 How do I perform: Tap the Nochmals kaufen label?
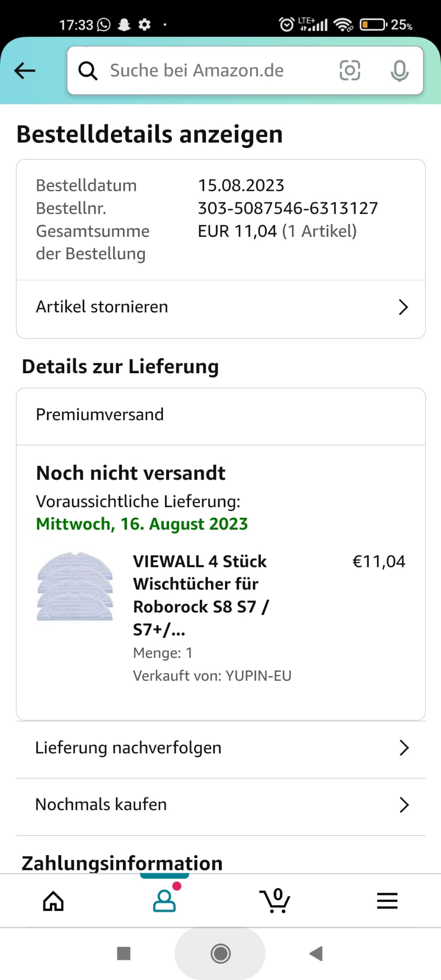(x=101, y=805)
